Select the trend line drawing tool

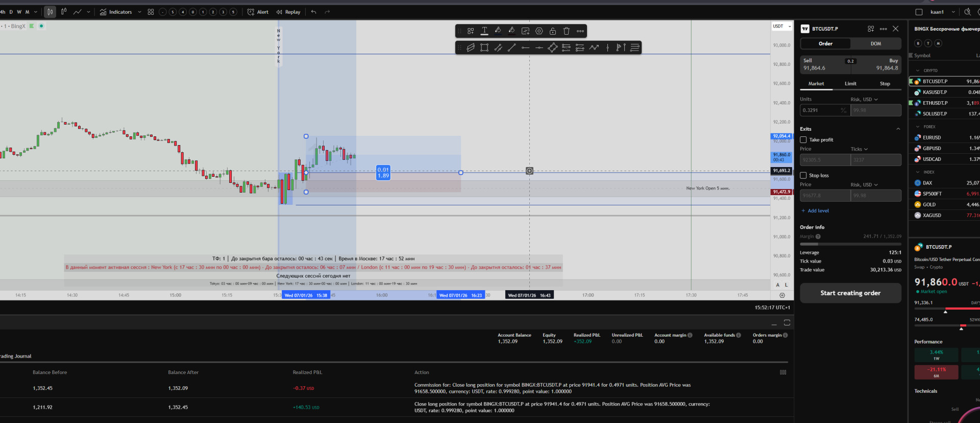tap(511, 48)
